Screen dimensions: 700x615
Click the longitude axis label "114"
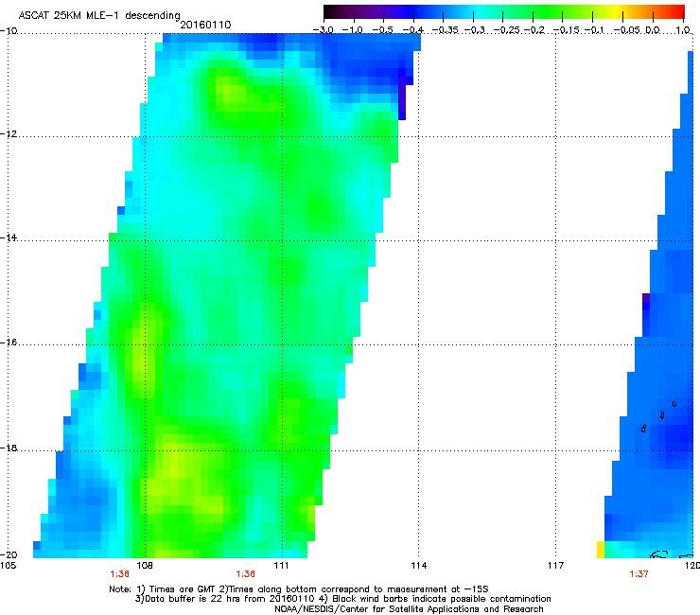[419, 566]
